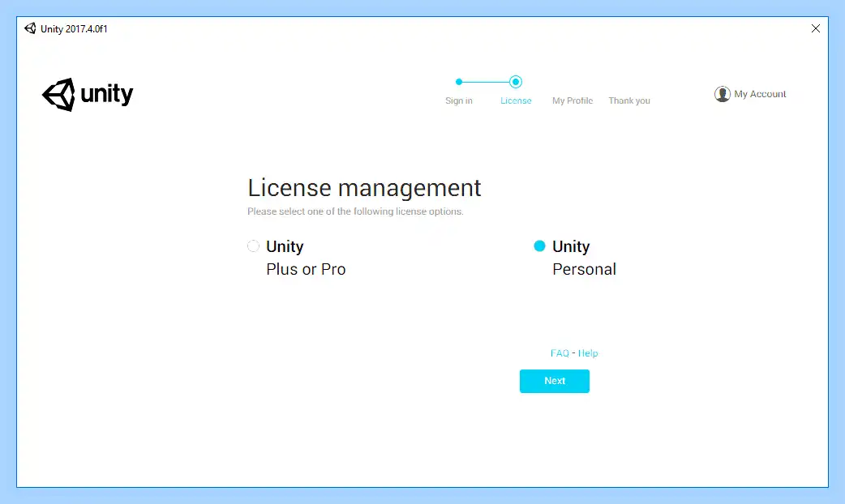This screenshot has height=504, width=845.
Task: Click the Next button
Action: (x=555, y=381)
